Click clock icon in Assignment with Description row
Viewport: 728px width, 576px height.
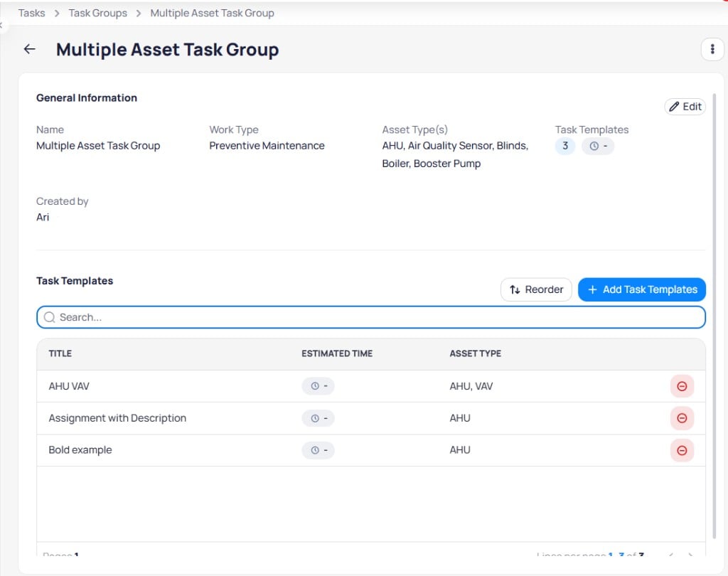(315, 418)
